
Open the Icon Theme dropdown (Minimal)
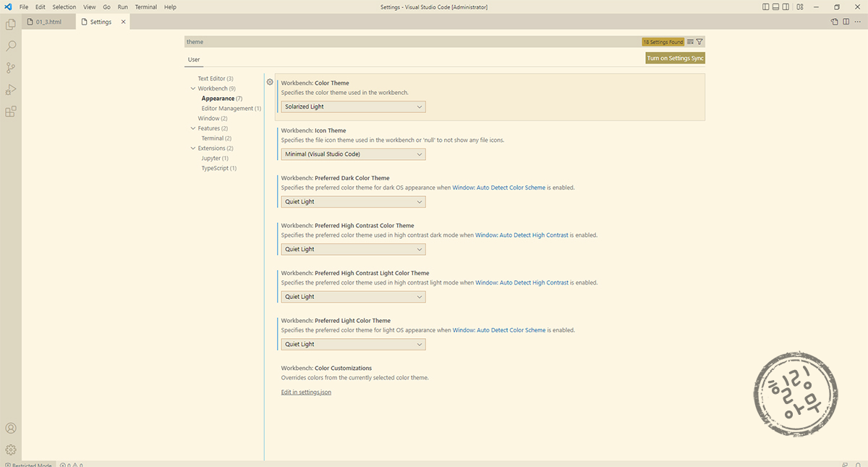tap(353, 154)
